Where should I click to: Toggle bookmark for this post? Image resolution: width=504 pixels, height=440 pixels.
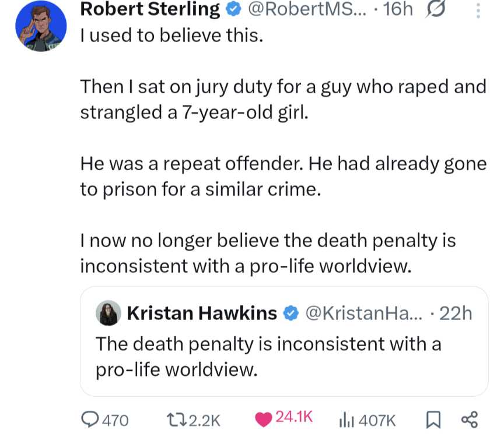tap(432, 418)
